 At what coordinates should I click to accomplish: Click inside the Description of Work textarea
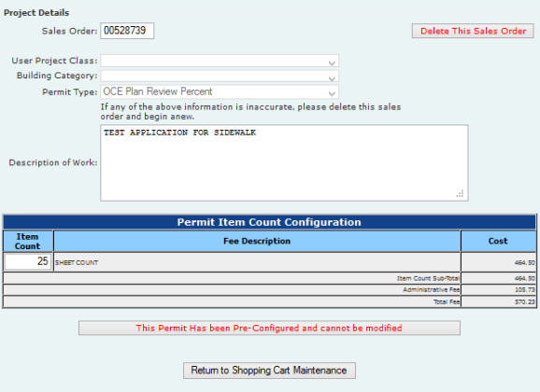click(x=284, y=162)
